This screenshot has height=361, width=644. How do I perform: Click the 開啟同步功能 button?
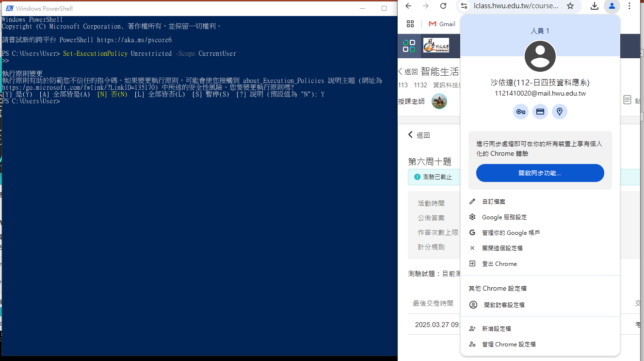pos(540,173)
